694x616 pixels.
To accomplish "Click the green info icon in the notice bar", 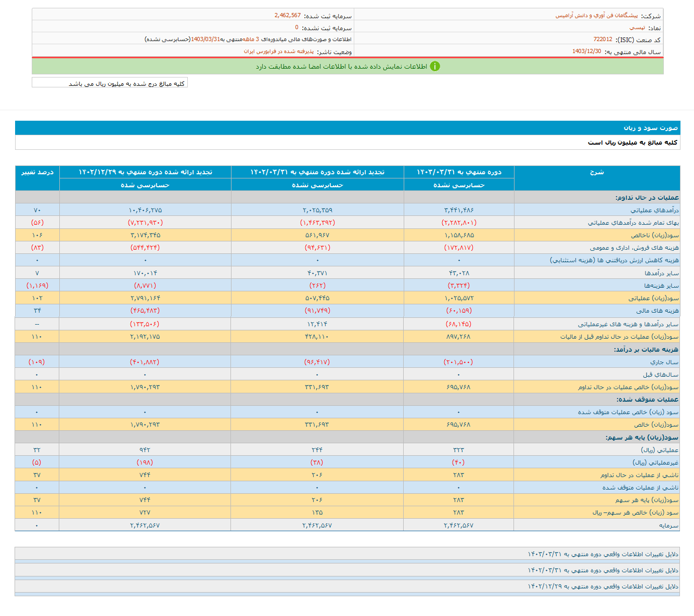I will (435, 67).
